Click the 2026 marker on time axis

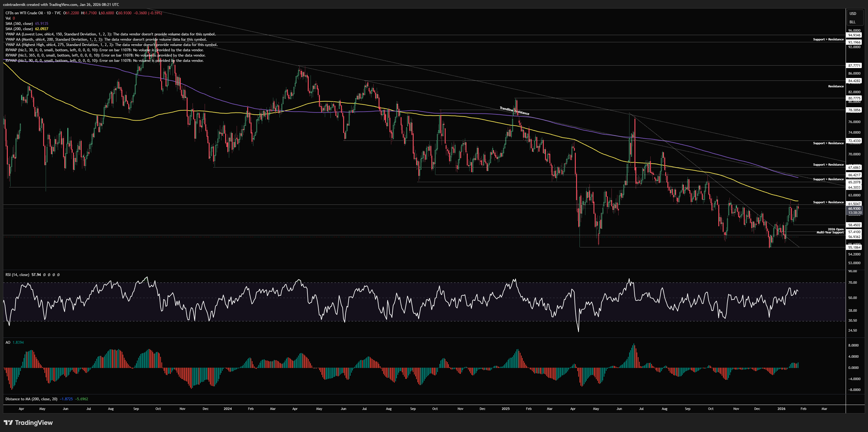coord(781,409)
